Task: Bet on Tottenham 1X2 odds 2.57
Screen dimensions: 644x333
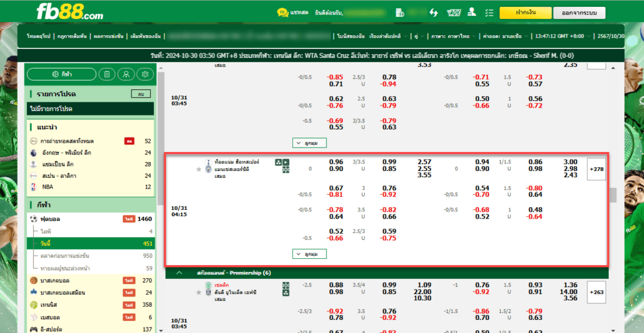Action: click(x=424, y=161)
